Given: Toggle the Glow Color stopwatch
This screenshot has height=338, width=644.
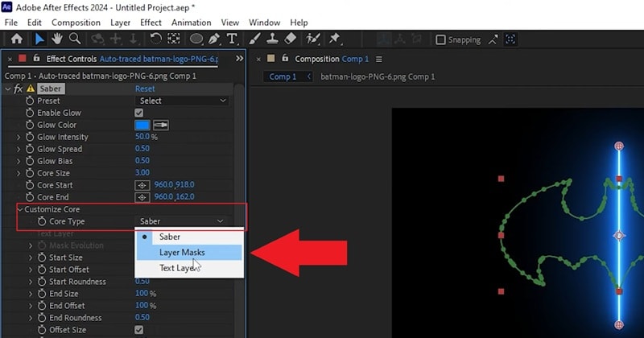Looking at the screenshot, I should click(30, 125).
